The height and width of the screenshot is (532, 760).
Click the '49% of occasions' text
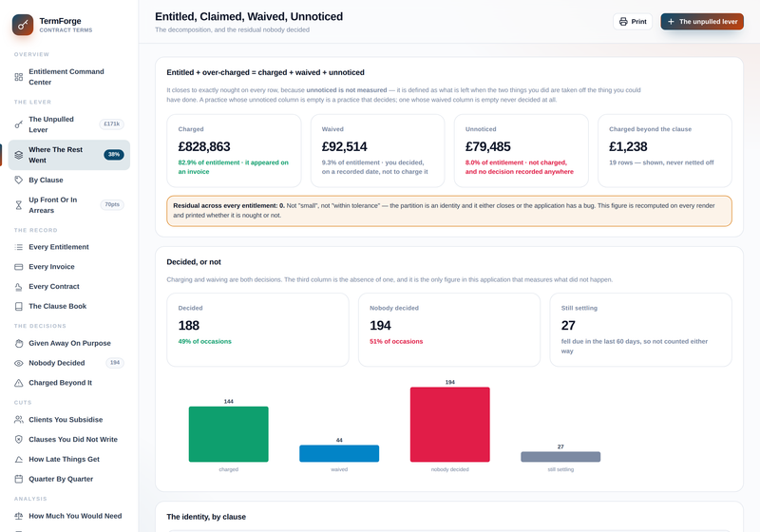coord(204,342)
